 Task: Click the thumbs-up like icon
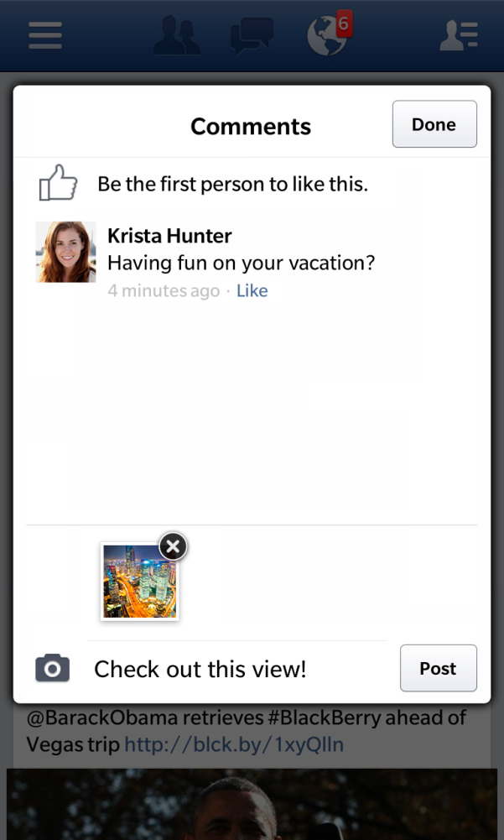point(58,183)
